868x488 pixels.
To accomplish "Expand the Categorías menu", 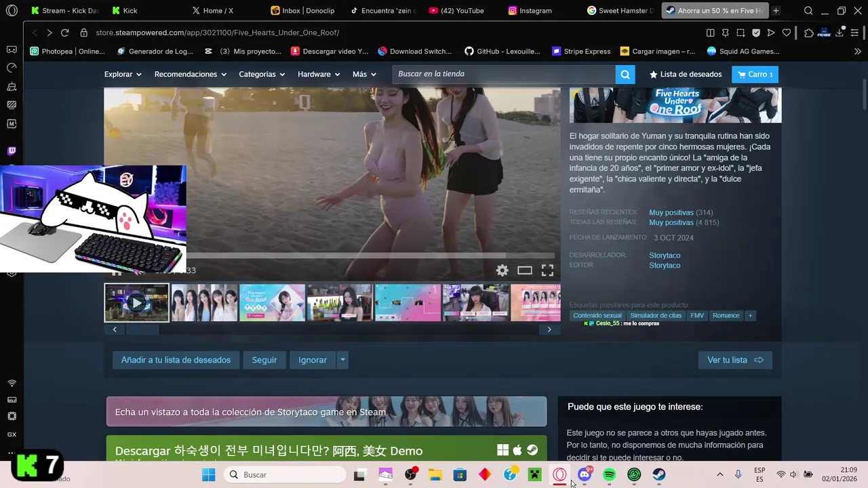I will pyautogui.click(x=262, y=75).
